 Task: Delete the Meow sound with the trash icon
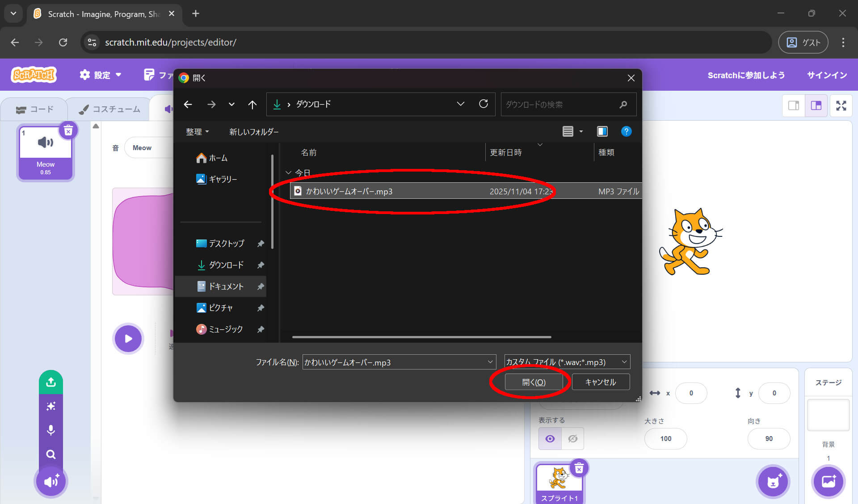pos(68,130)
